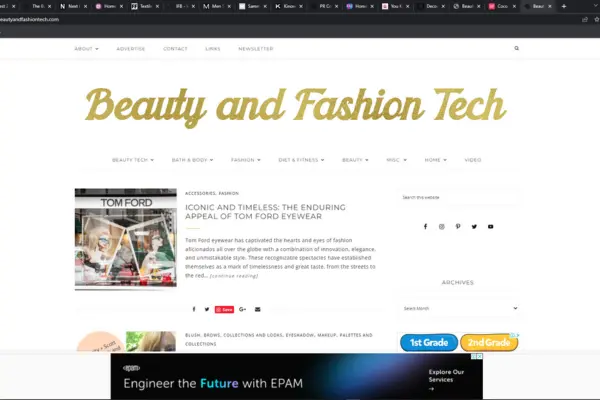Save Tom Ford post to Pinterest

coord(224,309)
